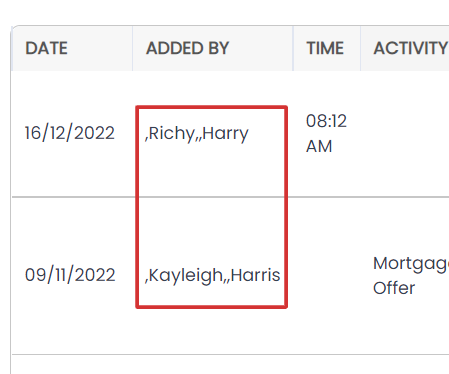Click divider between DATE and ADDED BY headers
Image resolution: width=449 pixels, height=374 pixels.
(132, 48)
